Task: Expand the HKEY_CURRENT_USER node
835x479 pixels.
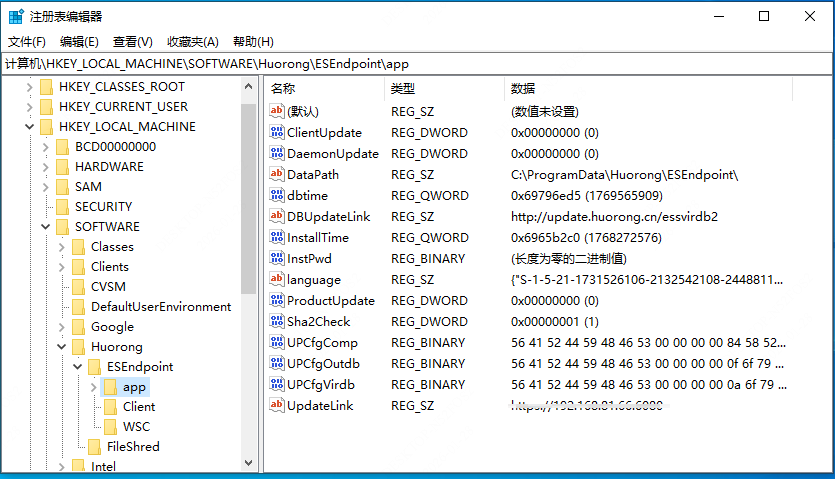Action: [29, 107]
